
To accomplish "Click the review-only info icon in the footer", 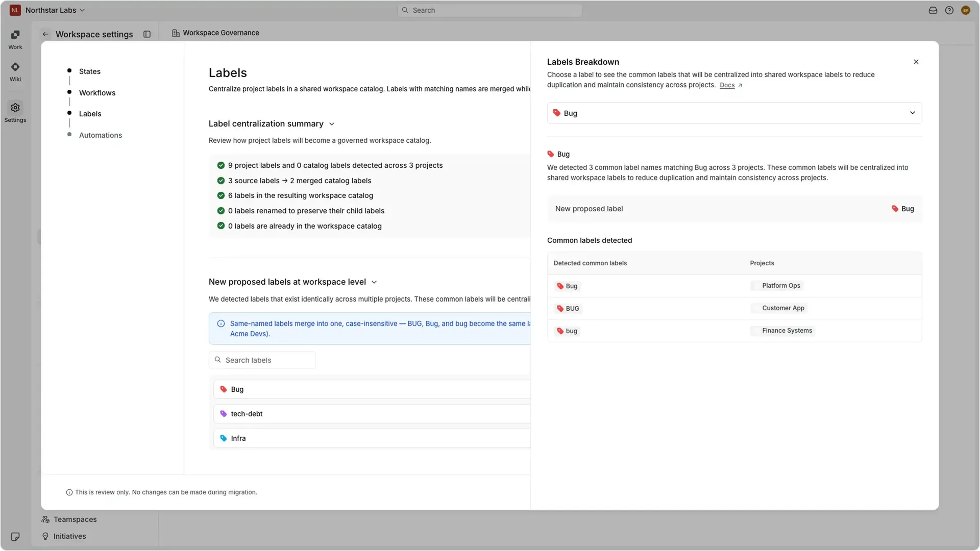I will (69, 492).
